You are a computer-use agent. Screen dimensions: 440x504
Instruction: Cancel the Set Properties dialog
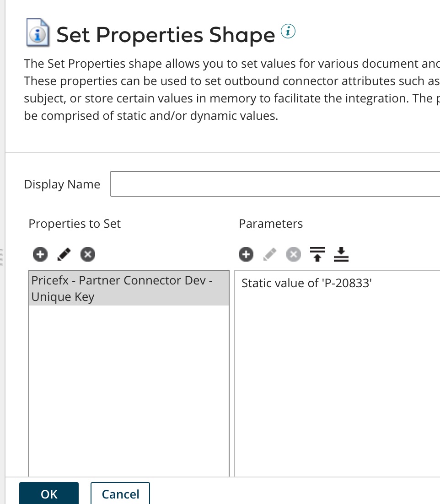click(x=120, y=494)
